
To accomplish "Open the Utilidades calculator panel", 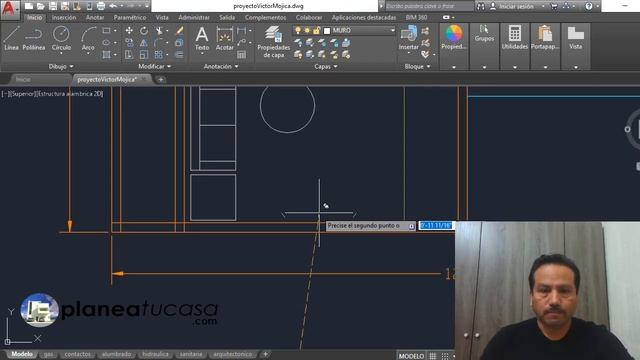I will [515, 38].
